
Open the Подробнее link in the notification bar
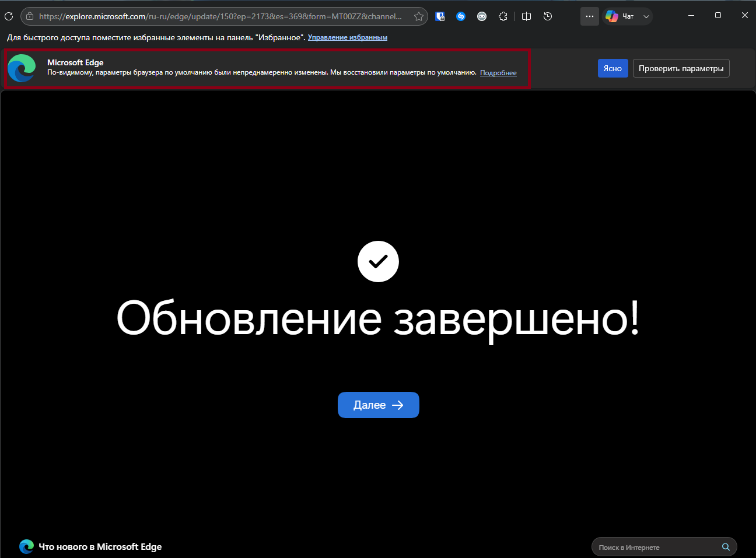click(498, 73)
